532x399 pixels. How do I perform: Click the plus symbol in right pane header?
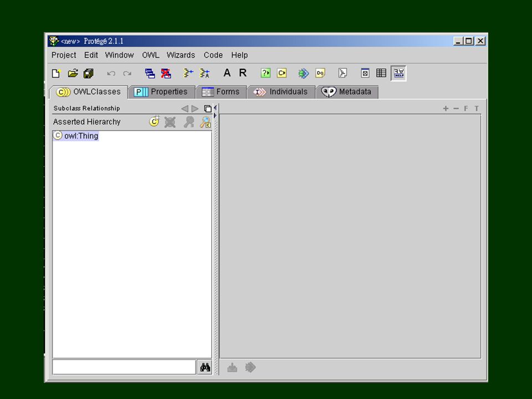click(x=446, y=108)
